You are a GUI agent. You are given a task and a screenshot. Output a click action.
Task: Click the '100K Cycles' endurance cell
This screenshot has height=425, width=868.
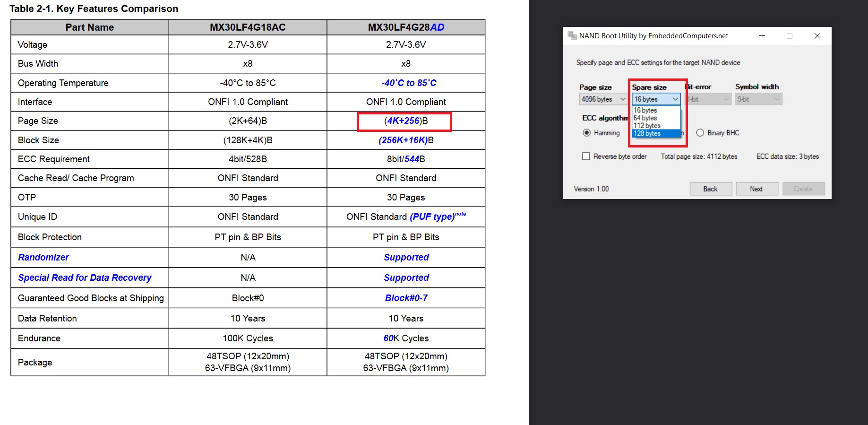pyautogui.click(x=248, y=338)
